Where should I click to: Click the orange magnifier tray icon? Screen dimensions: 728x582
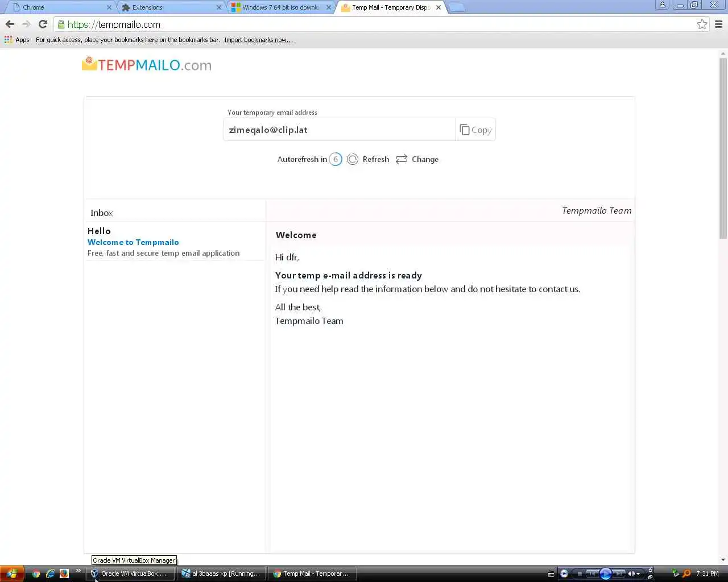click(x=686, y=573)
